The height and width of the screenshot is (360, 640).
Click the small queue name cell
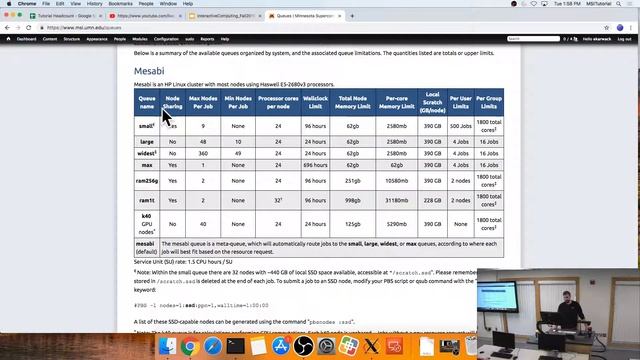point(147,126)
